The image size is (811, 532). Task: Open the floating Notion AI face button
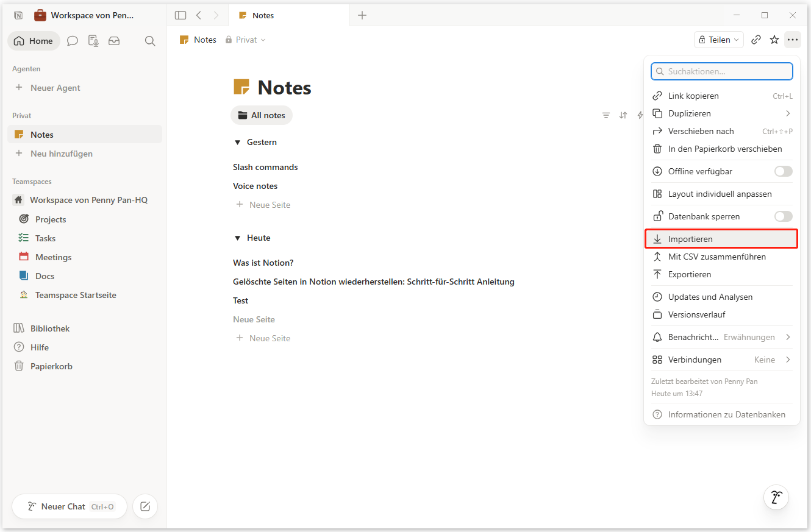(776, 497)
